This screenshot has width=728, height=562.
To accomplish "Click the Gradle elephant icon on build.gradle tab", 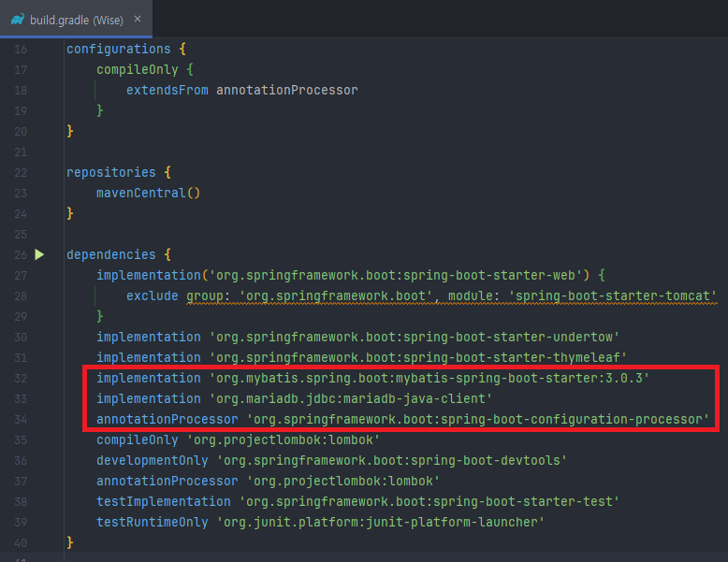I will pos(18,20).
